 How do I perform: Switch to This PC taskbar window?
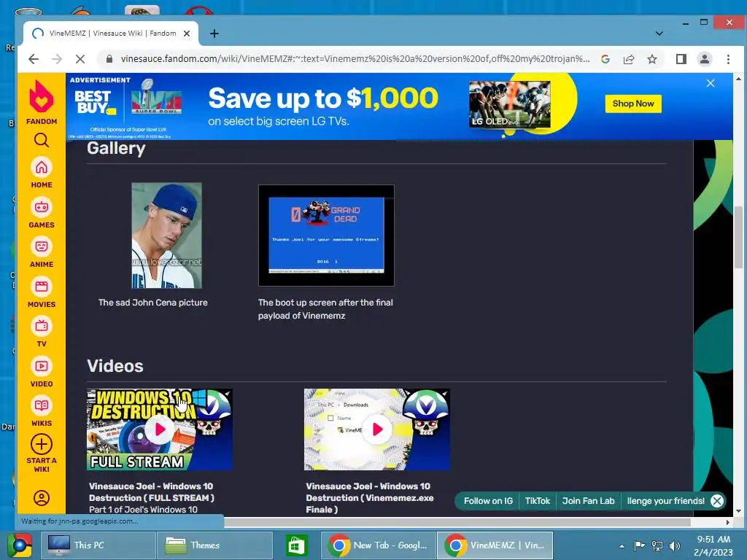point(98,545)
